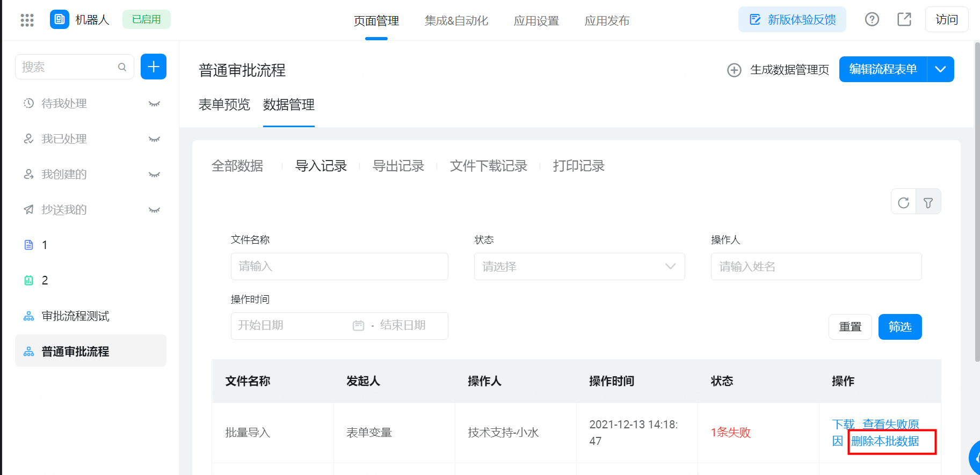Click the report icon for item 2
Screen dimensions: 980x475
click(29, 280)
